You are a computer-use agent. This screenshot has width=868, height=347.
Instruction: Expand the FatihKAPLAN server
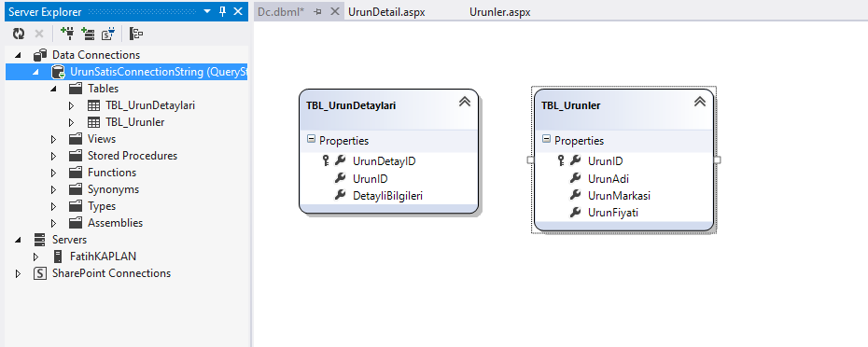(x=36, y=257)
